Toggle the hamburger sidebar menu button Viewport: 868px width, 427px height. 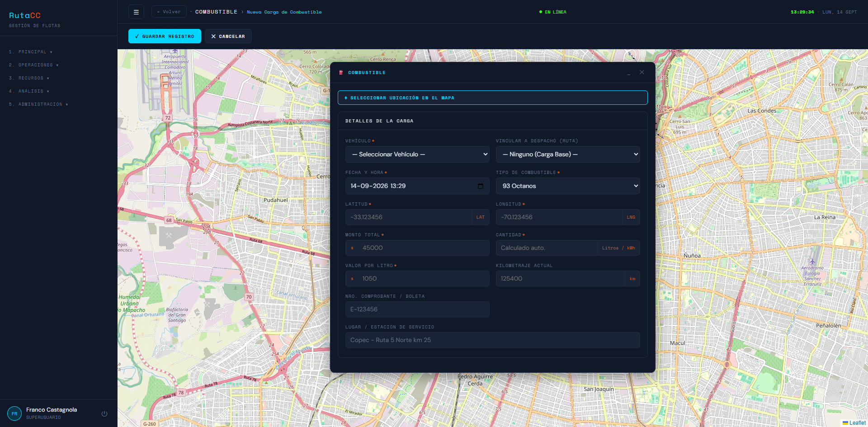(136, 12)
